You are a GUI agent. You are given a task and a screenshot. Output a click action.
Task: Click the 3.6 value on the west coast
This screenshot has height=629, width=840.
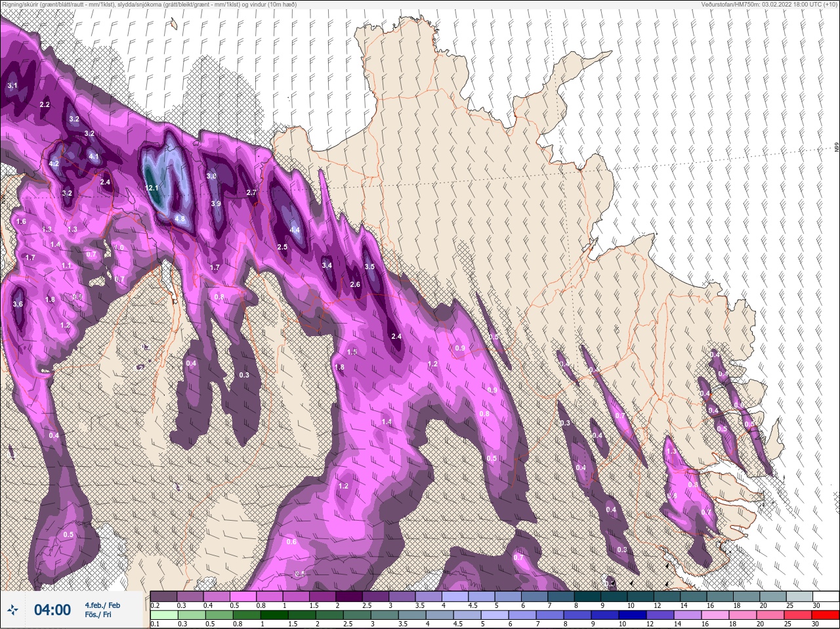coord(18,304)
